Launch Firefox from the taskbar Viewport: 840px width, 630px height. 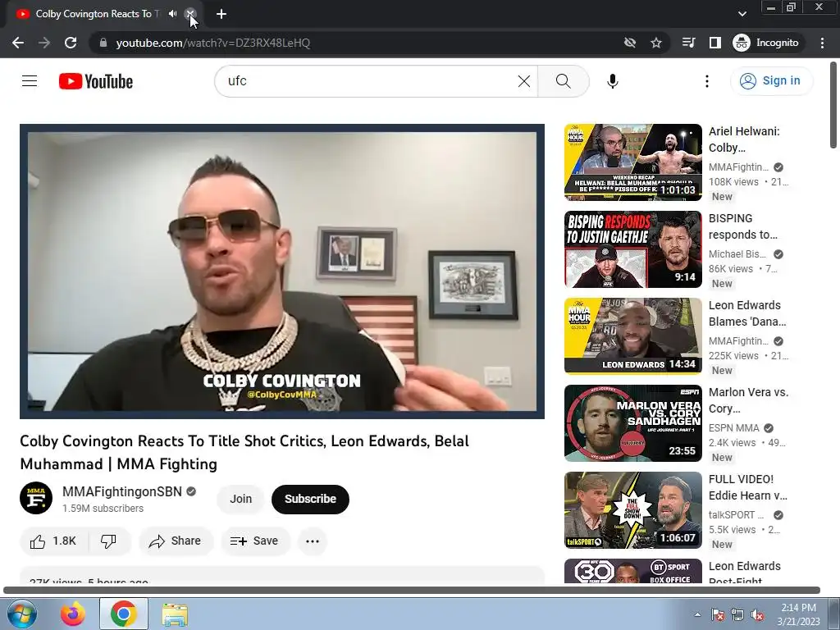point(72,614)
